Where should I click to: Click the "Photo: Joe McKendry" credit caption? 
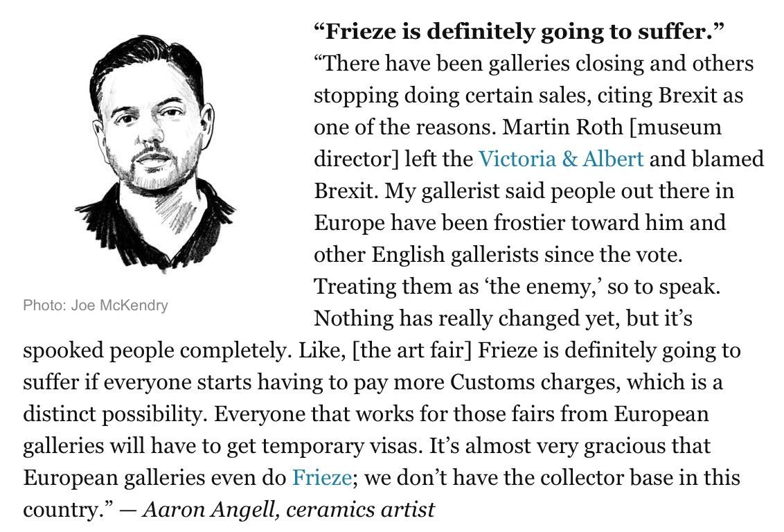(96, 305)
